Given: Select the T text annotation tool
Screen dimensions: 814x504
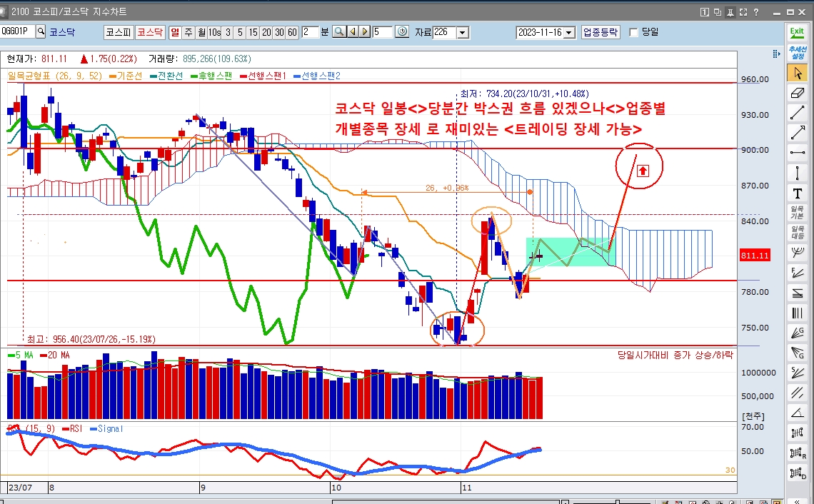Looking at the screenshot, I should [x=797, y=193].
